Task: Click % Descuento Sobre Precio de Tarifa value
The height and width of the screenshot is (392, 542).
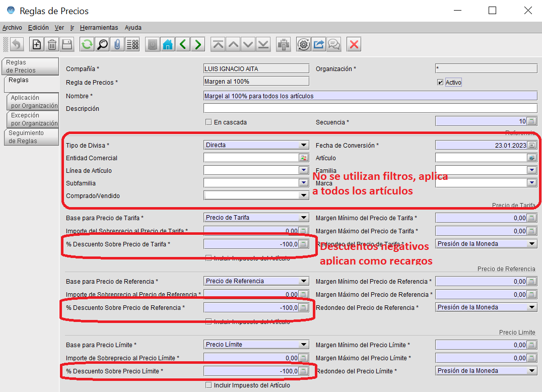Action: 251,244
